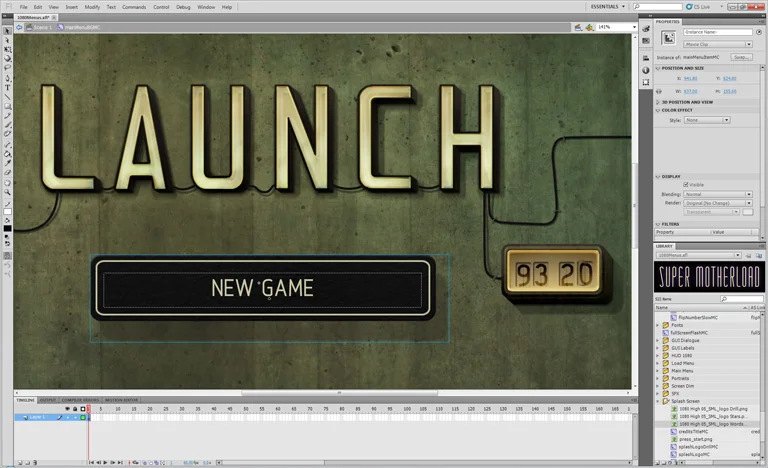This screenshot has width=768, height=468.
Task: Click the Edit Symbols icon in edit bar
Action: [589, 27]
